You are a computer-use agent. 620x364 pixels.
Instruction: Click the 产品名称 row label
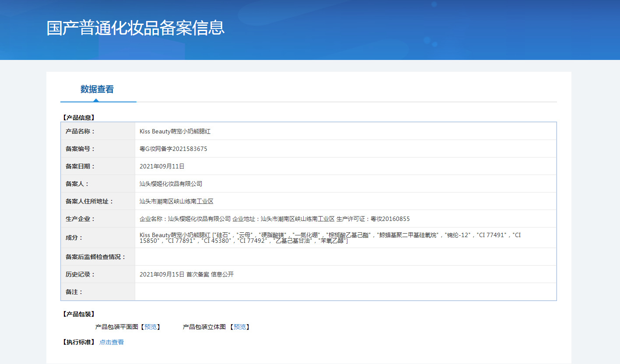[x=80, y=131]
